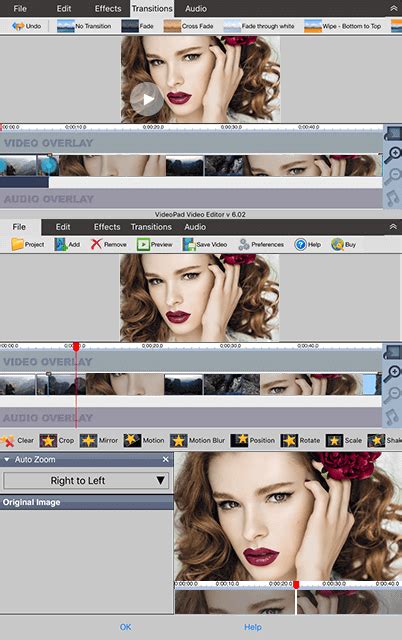Open Preferences from the File toolbar
402x640 pixels.
coord(261,244)
